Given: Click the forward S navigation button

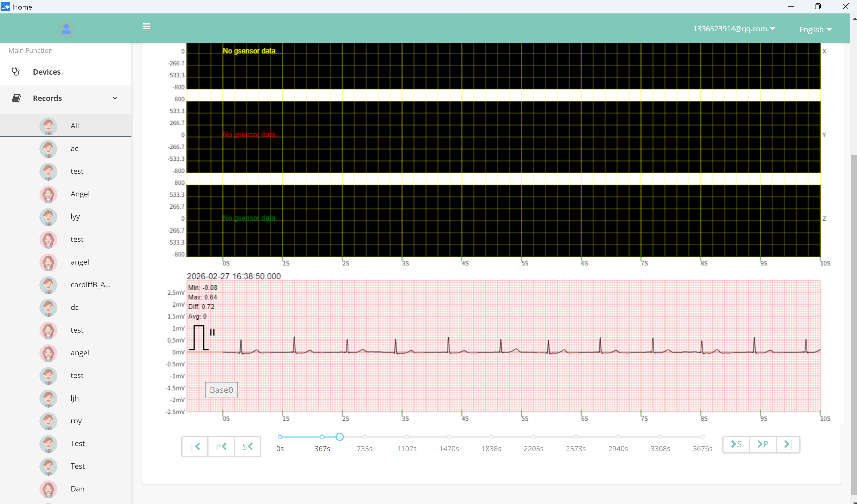Looking at the screenshot, I should pos(736,444).
